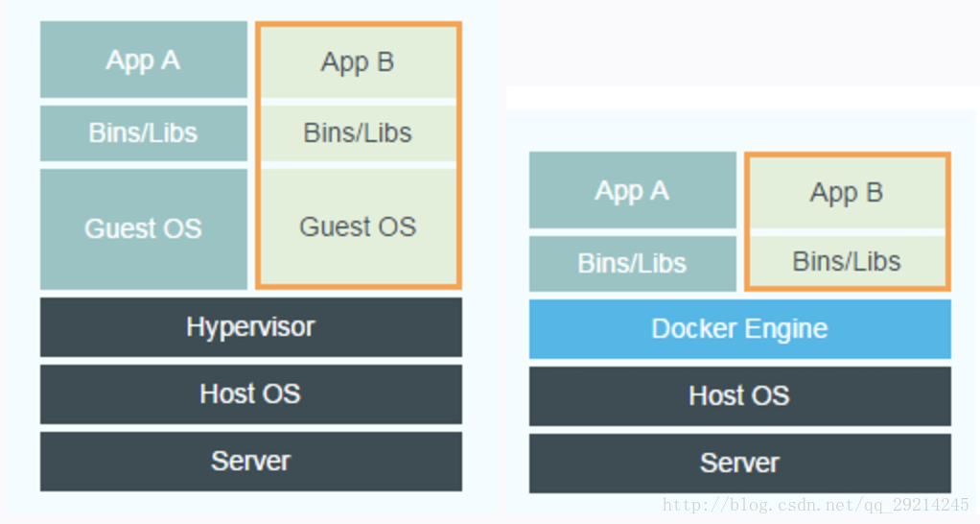Image resolution: width=980 pixels, height=524 pixels.
Task: Select App B block in the Hypervisor diagram
Action: [358, 62]
